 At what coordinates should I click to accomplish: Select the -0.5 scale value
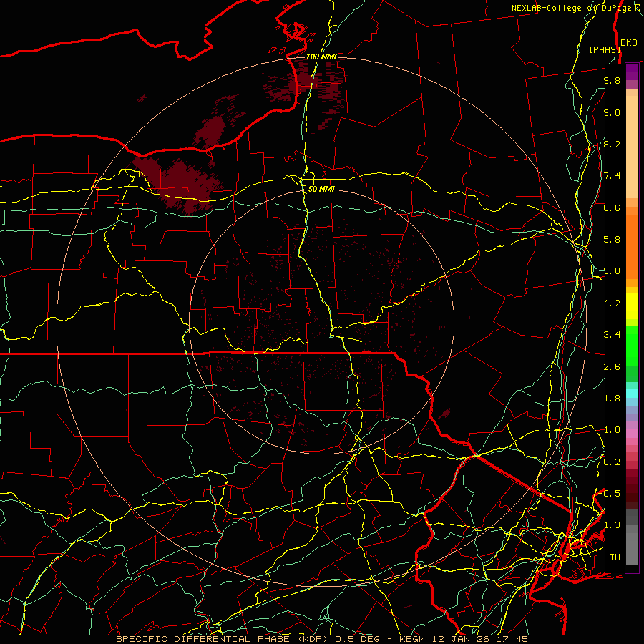click(x=610, y=494)
